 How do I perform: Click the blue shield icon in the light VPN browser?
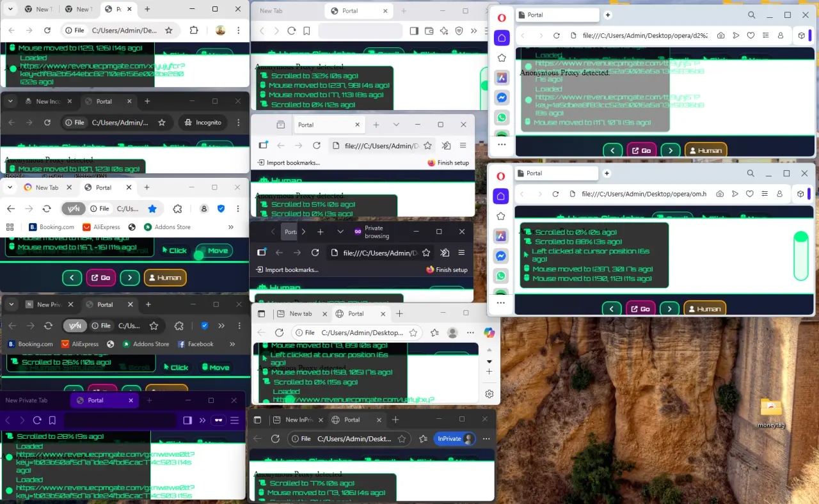pyautogui.click(x=221, y=209)
